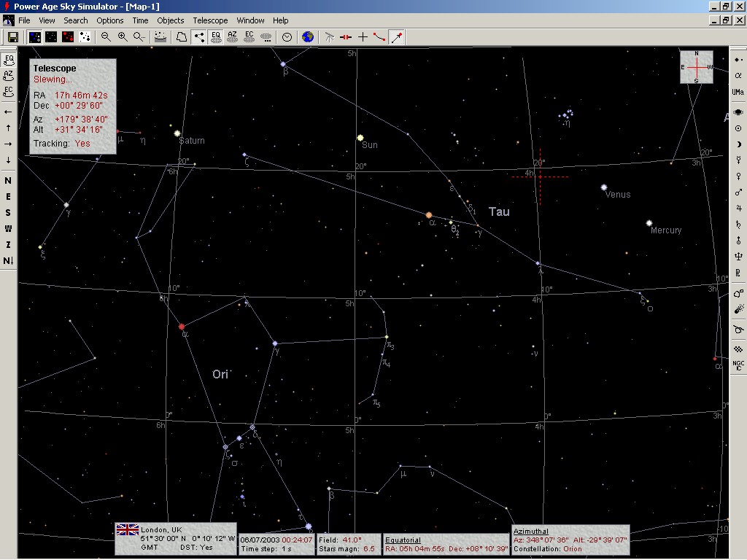
Task: Open the Search menu
Action: 76,20
